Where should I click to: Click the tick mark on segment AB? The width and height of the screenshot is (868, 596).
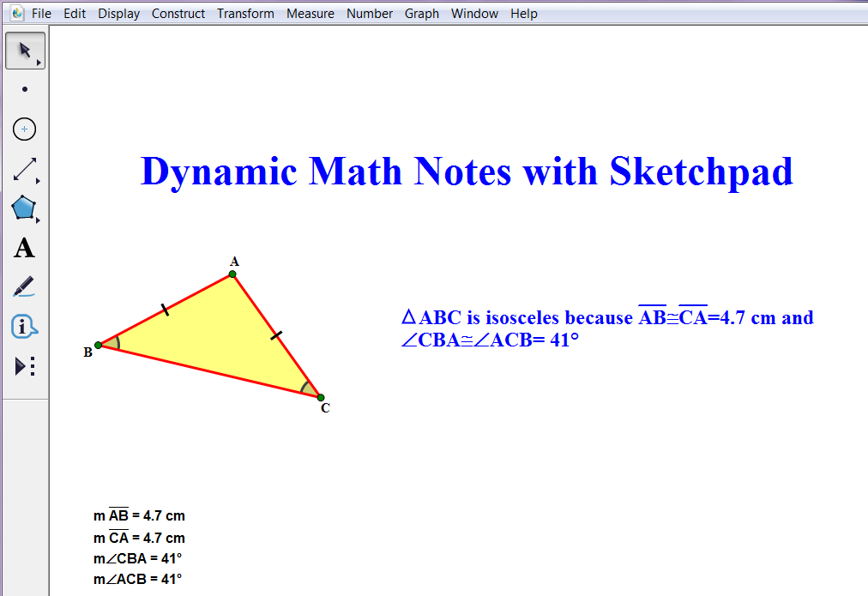pos(165,310)
